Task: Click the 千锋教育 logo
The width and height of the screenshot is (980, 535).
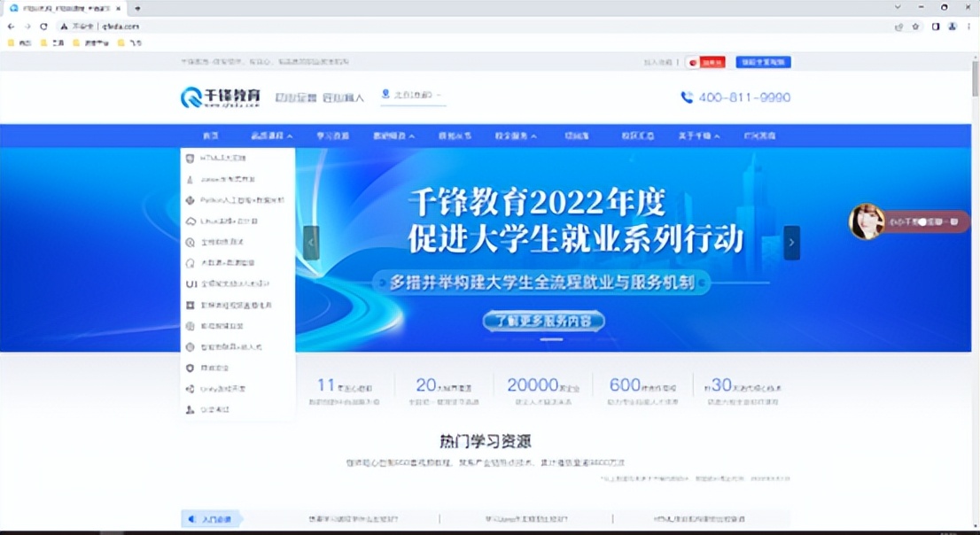Action: click(220, 97)
